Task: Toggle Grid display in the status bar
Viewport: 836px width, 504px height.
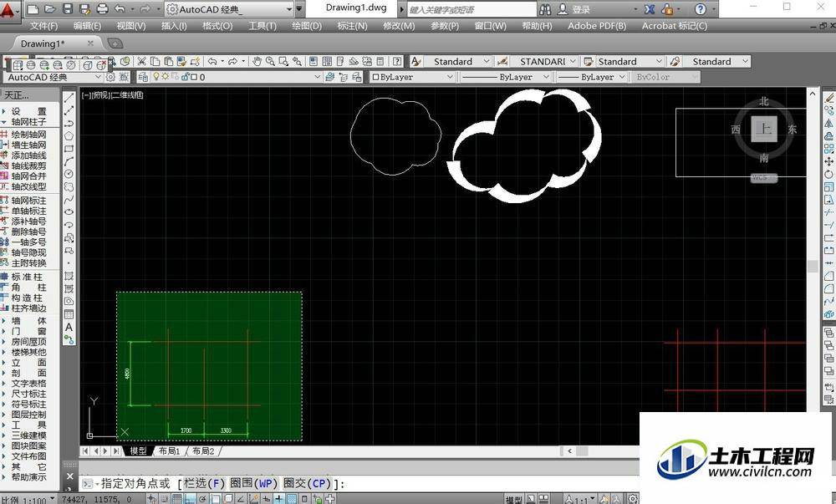Action: click(177, 499)
